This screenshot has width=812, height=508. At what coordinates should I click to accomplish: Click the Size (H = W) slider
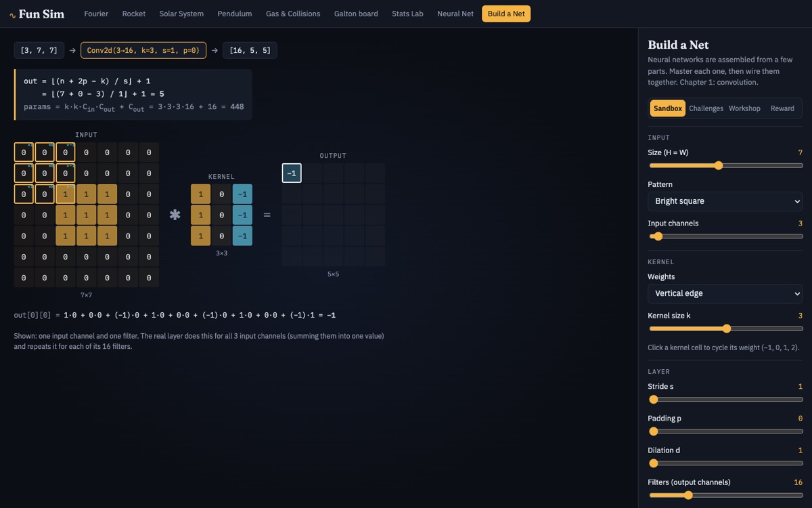point(725,165)
